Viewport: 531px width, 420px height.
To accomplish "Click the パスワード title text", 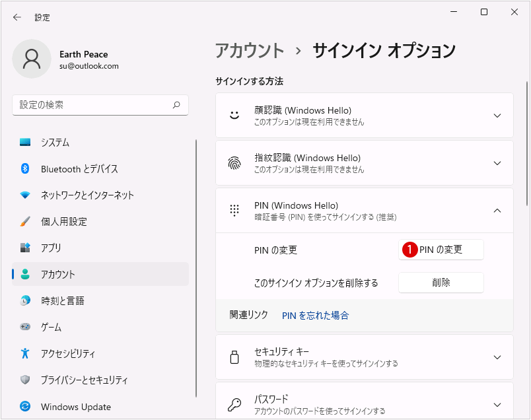I will click(x=271, y=399).
